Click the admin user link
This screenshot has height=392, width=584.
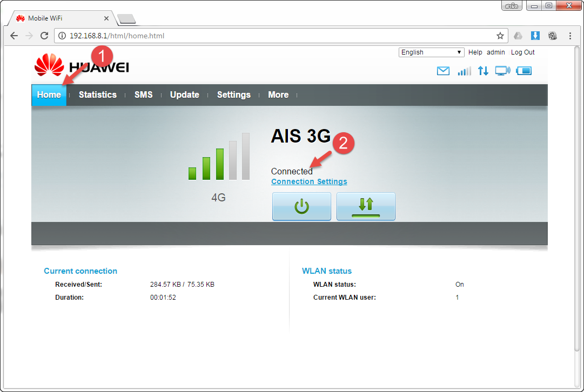click(496, 52)
